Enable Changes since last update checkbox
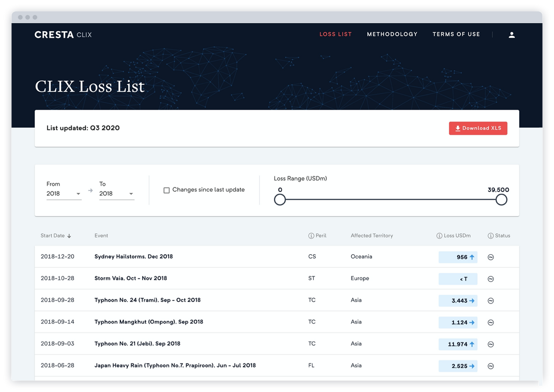Screen dimensions: 554x392 point(167,190)
